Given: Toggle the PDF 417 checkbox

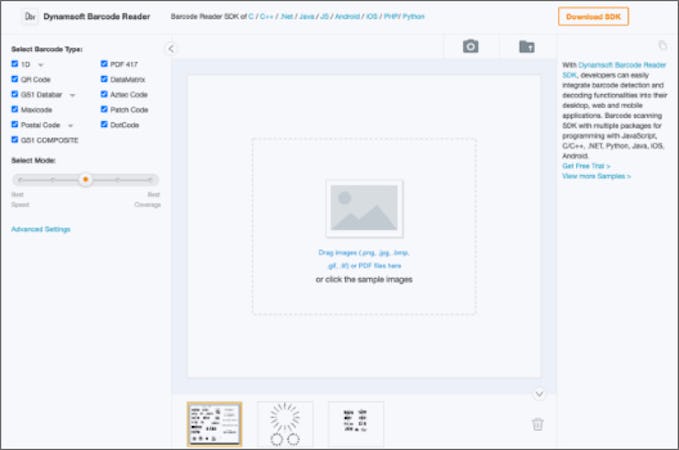Looking at the screenshot, I should click(104, 64).
